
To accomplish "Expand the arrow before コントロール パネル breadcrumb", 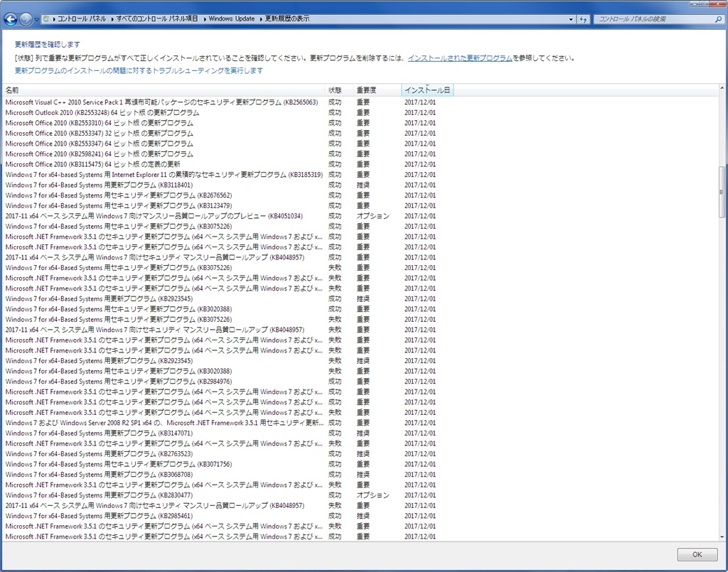I will pyautogui.click(x=54, y=19).
